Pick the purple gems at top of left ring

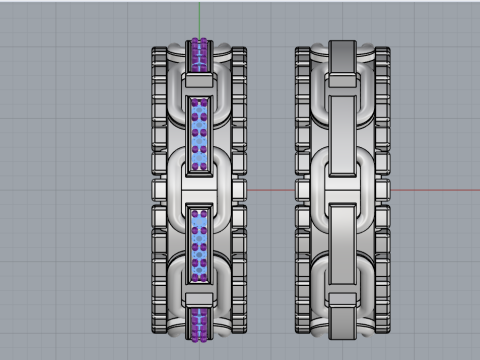[x=199, y=55]
